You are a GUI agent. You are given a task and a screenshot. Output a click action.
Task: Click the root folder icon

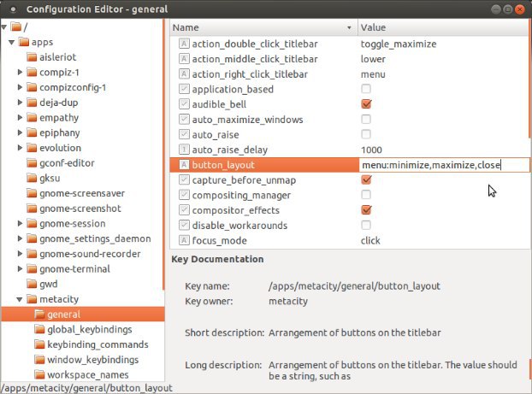(16, 26)
